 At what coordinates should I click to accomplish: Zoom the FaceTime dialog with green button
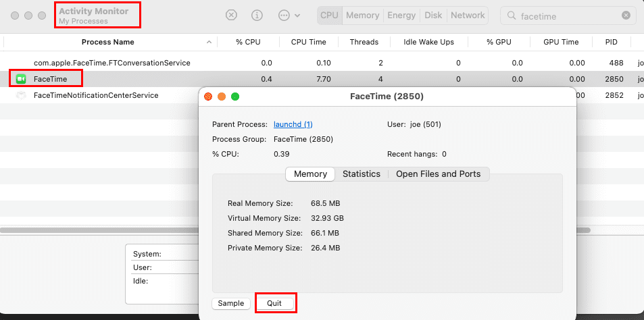point(235,97)
